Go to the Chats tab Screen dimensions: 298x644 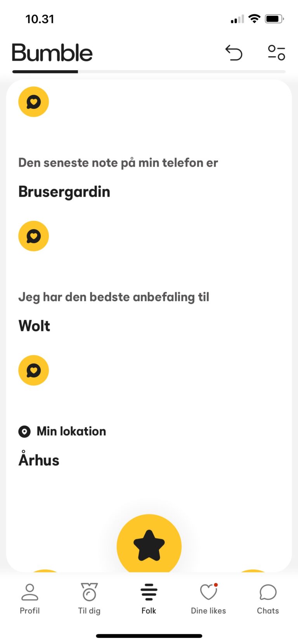tap(268, 599)
